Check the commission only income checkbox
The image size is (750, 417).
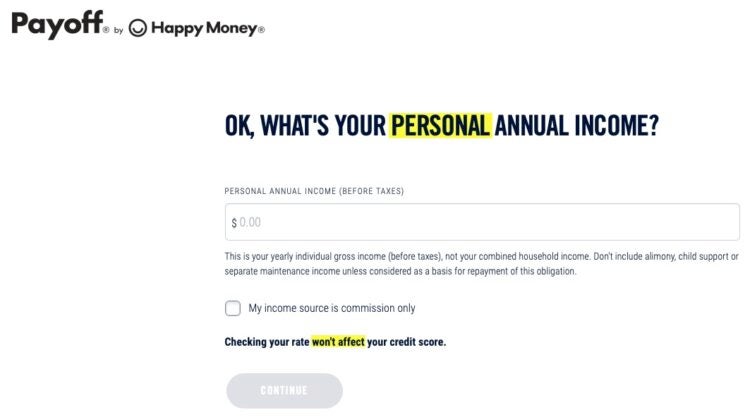233,308
